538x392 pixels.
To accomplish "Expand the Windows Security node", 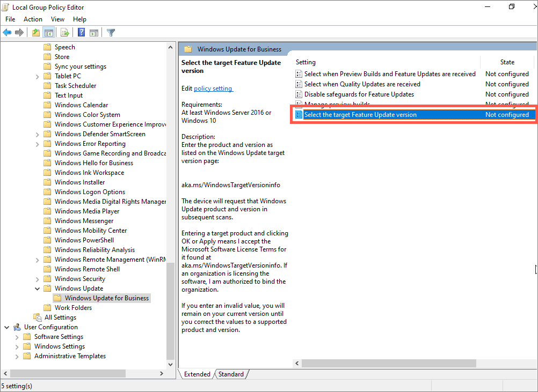I will [38, 279].
